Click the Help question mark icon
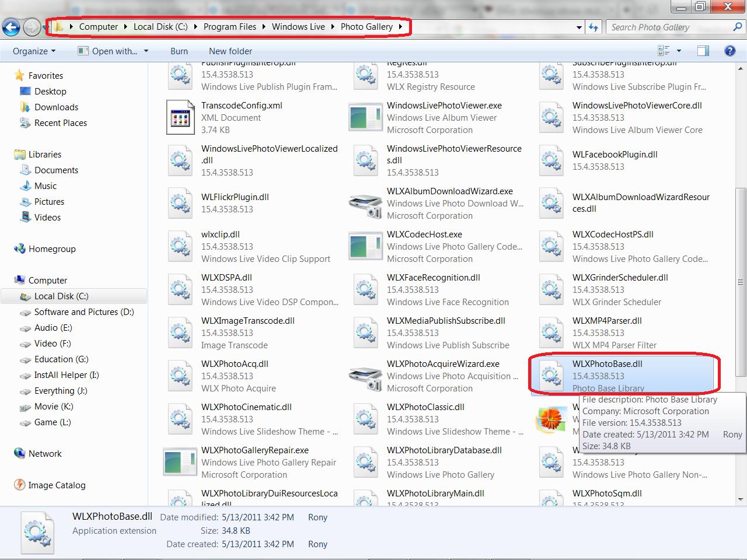The image size is (747, 560). (729, 51)
